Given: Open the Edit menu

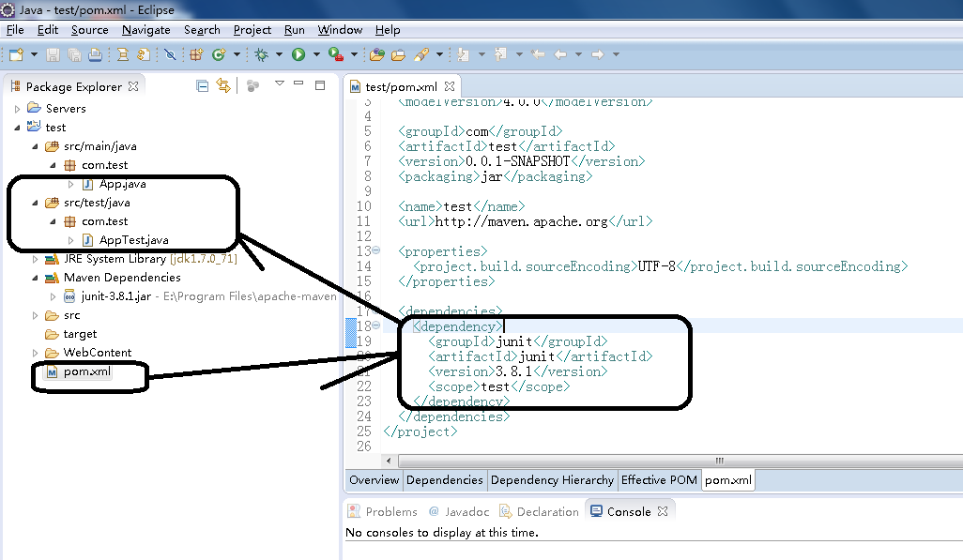Looking at the screenshot, I should pyautogui.click(x=48, y=30).
